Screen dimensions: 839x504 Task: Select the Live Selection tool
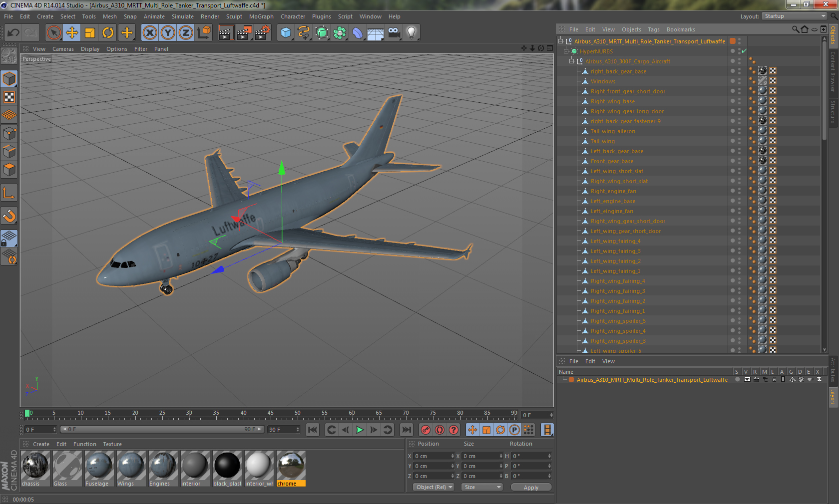coord(53,33)
